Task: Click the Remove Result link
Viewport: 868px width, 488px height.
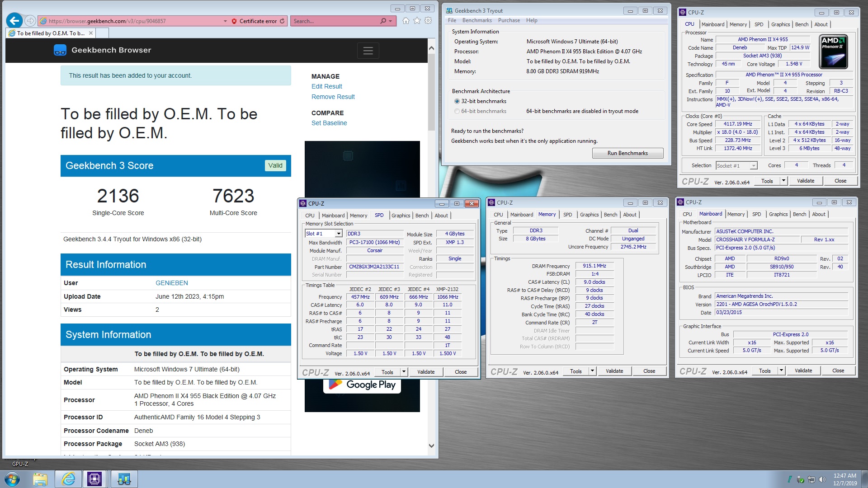Action: click(x=333, y=97)
